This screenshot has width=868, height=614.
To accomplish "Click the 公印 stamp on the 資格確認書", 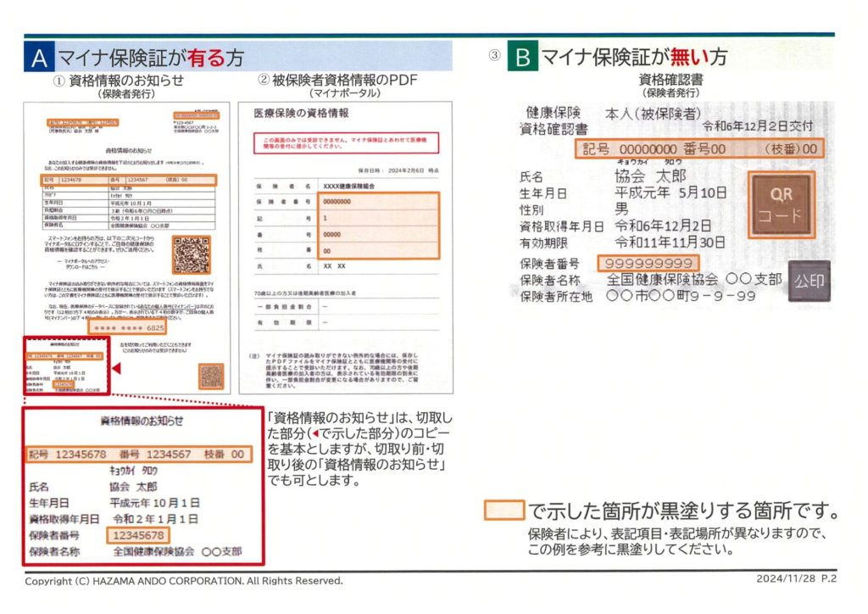I will coord(809,282).
